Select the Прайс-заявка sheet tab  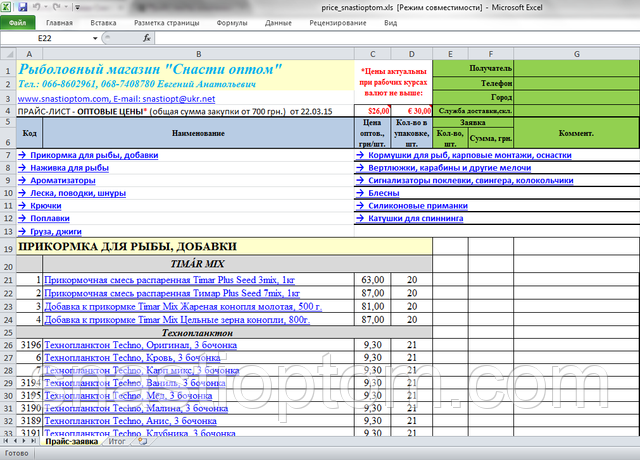point(71,441)
